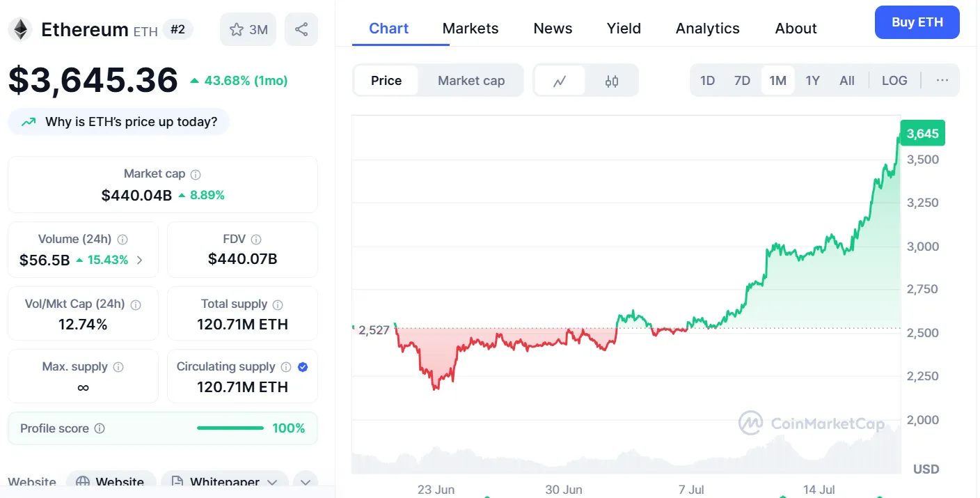The width and height of the screenshot is (980, 498).
Task: Open the Markets tab
Action: [471, 29]
